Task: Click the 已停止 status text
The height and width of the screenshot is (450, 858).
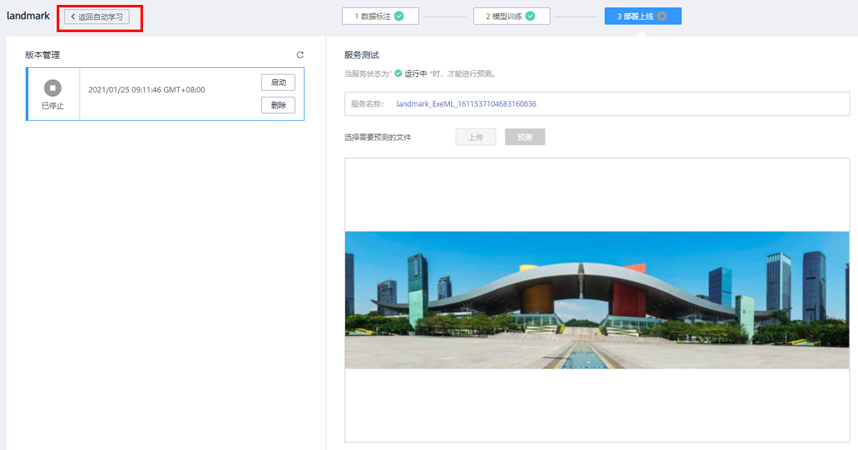Action: (53, 106)
